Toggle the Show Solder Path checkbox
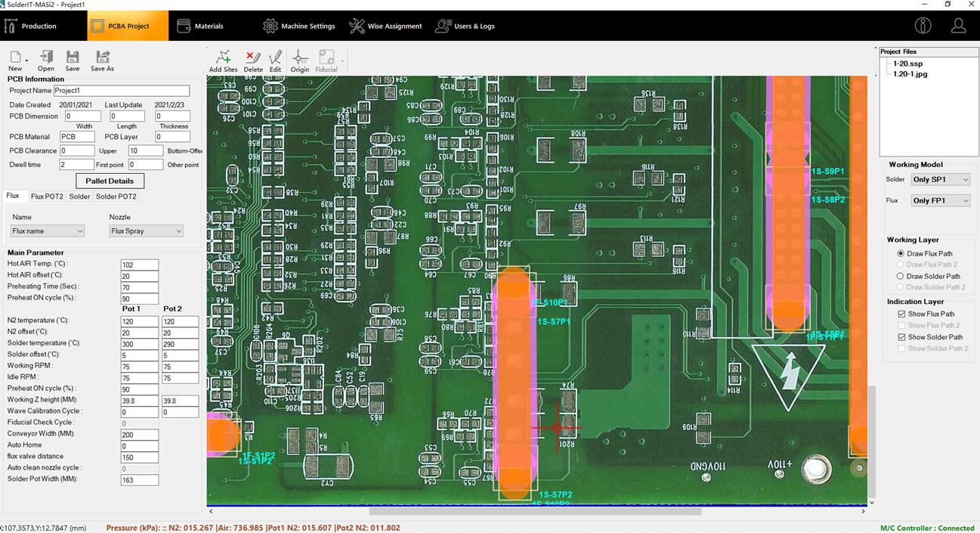 901,337
